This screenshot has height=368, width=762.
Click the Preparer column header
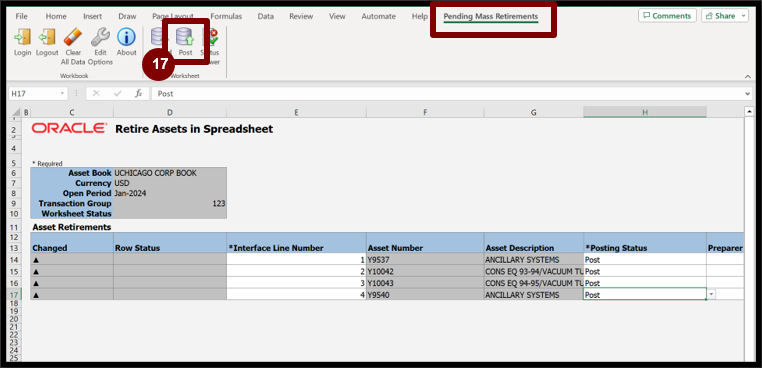[725, 248]
